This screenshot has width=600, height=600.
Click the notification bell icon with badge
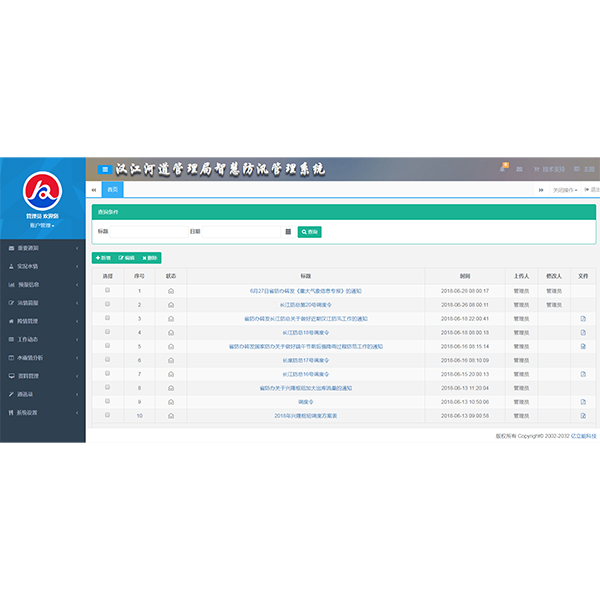pyautogui.click(x=503, y=168)
